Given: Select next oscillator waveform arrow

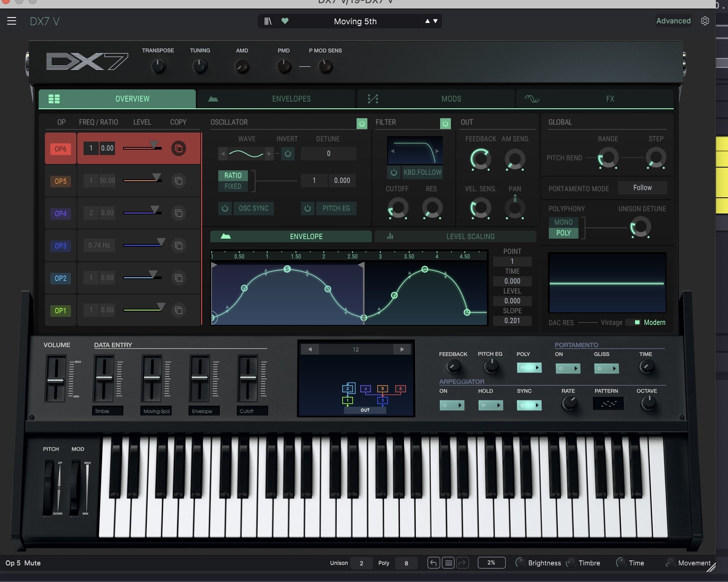Looking at the screenshot, I should 269,154.
